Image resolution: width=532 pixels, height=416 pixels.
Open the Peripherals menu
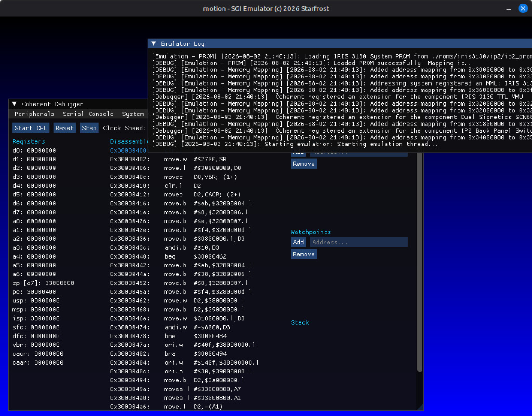coord(35,114)
